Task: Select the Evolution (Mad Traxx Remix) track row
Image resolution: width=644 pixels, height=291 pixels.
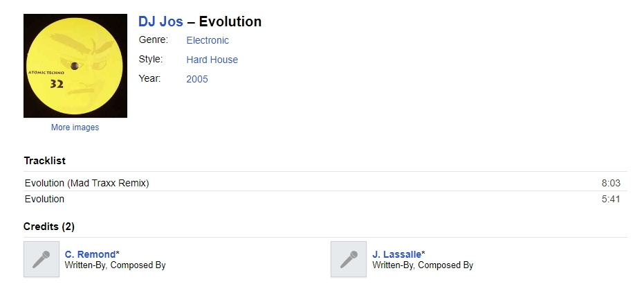Action: pyautogui.click(x=325, y=183)
